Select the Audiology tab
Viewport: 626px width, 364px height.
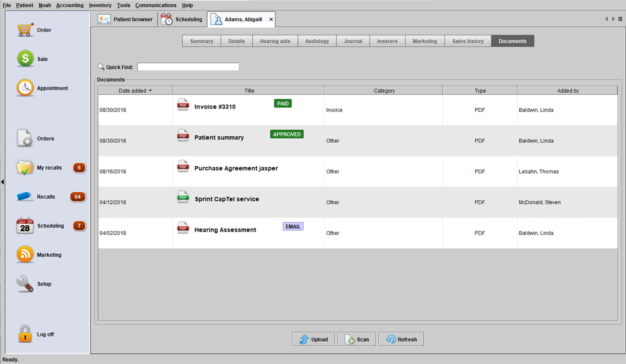(317, 41)
